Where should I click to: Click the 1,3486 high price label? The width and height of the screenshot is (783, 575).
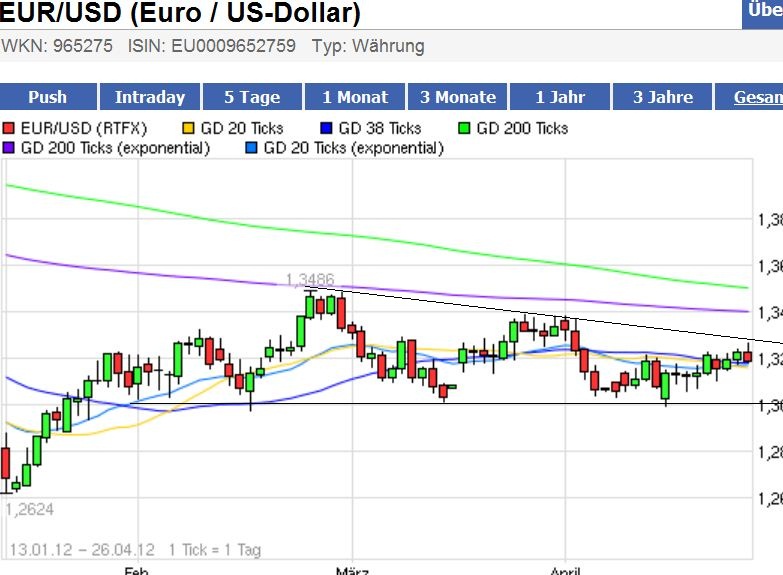click(310, 279)
